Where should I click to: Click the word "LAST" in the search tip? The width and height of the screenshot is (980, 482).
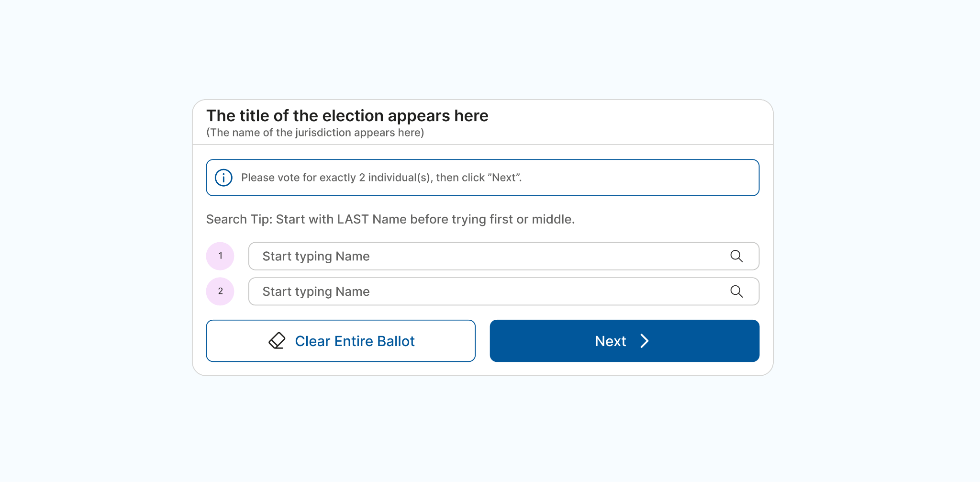[353, 219]
